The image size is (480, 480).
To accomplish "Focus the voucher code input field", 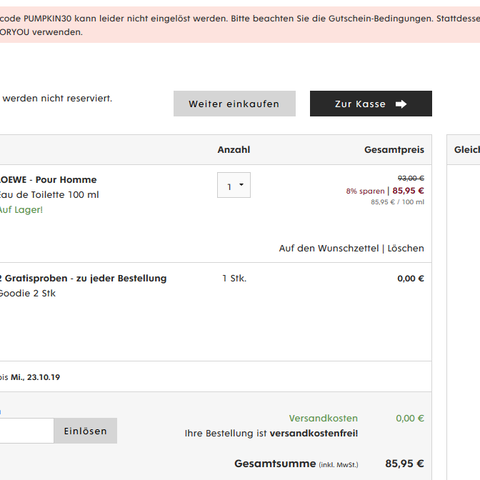I will point(26,431).
